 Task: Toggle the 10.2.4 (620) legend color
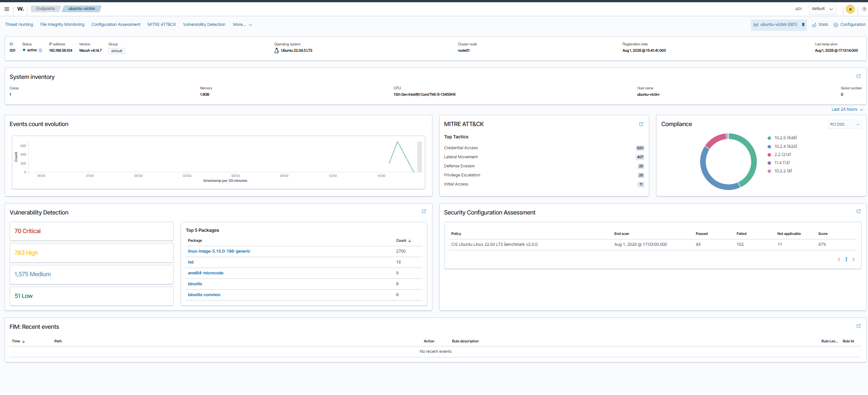769,146
